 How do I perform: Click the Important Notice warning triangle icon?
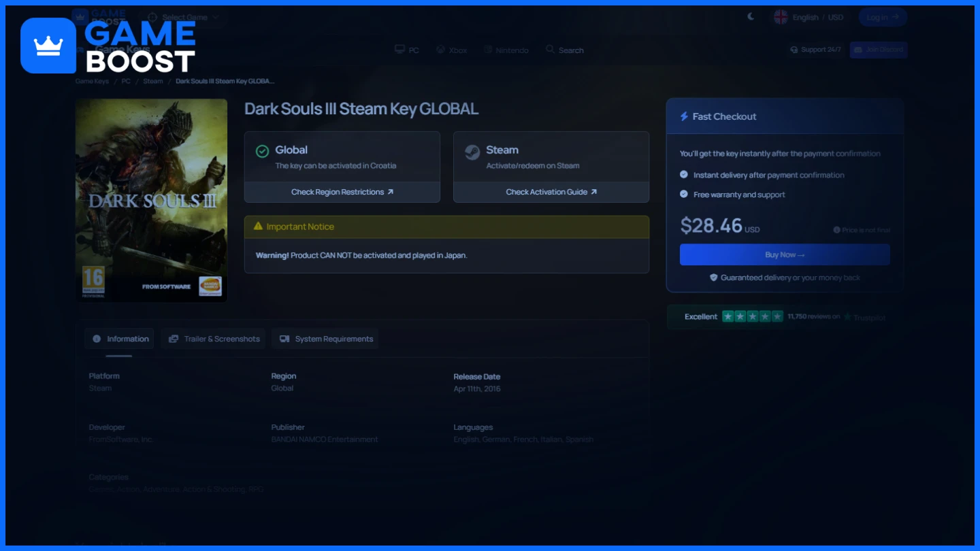click(258, 227)
